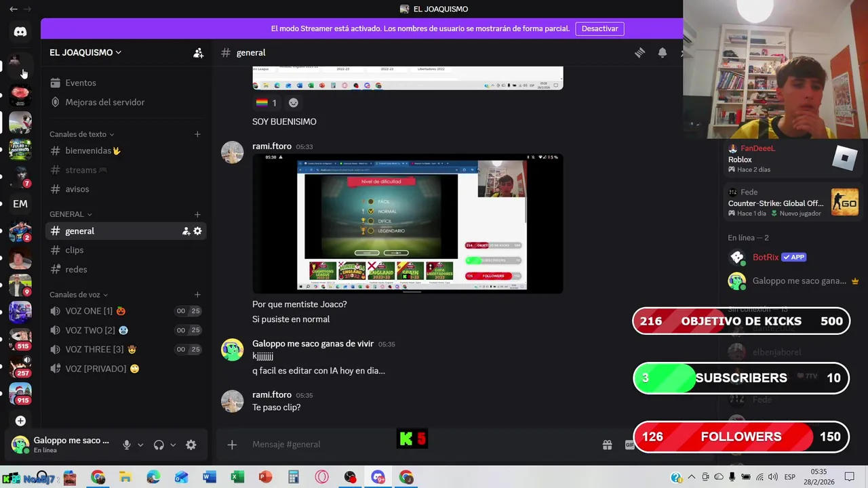Switch to clips channel
868x488 pixels.
(x=125, y=250)
